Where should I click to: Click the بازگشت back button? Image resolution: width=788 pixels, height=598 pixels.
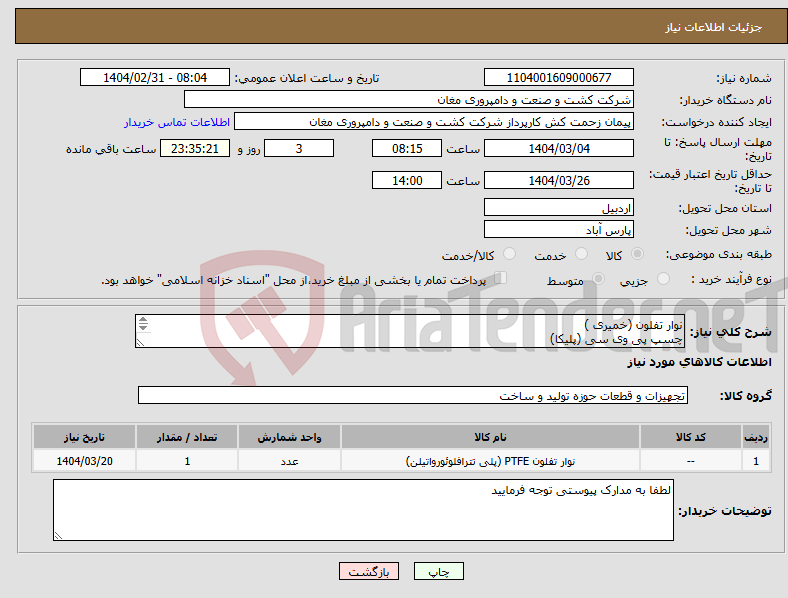(369, 571)
